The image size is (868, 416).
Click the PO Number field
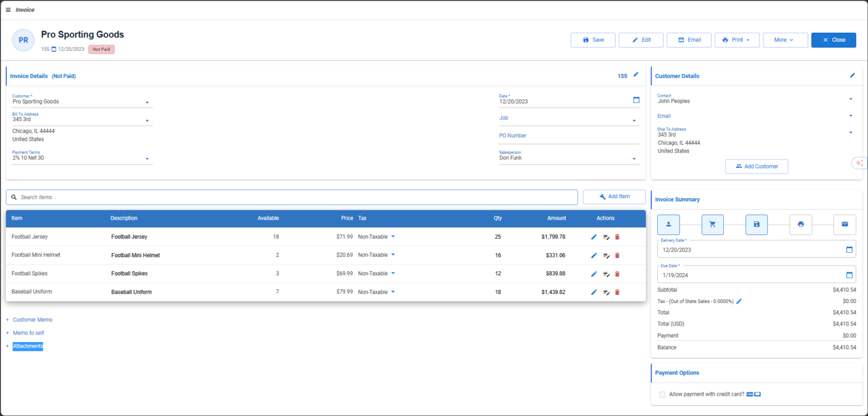pyautogui.click(x=569, y=136)
